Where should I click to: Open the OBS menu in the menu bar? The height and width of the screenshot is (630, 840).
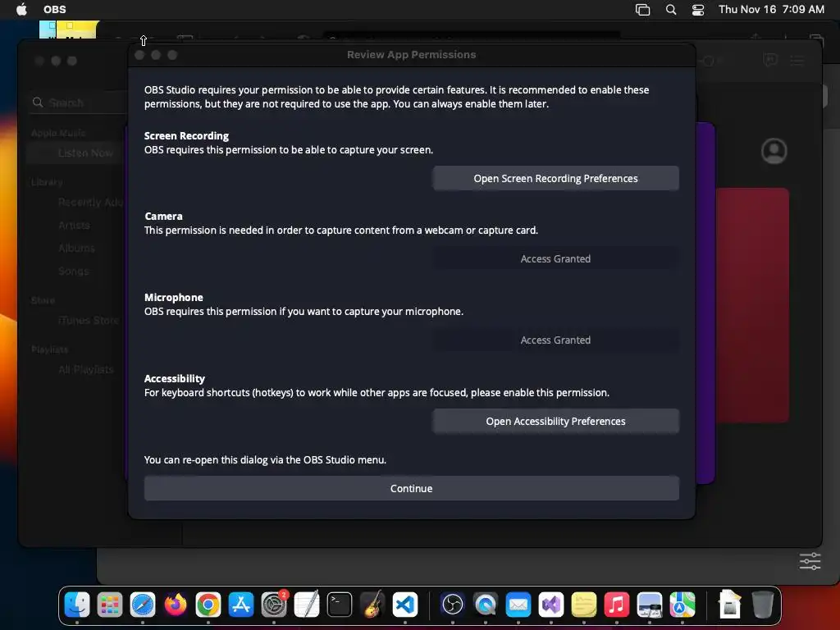pos(55,9)
